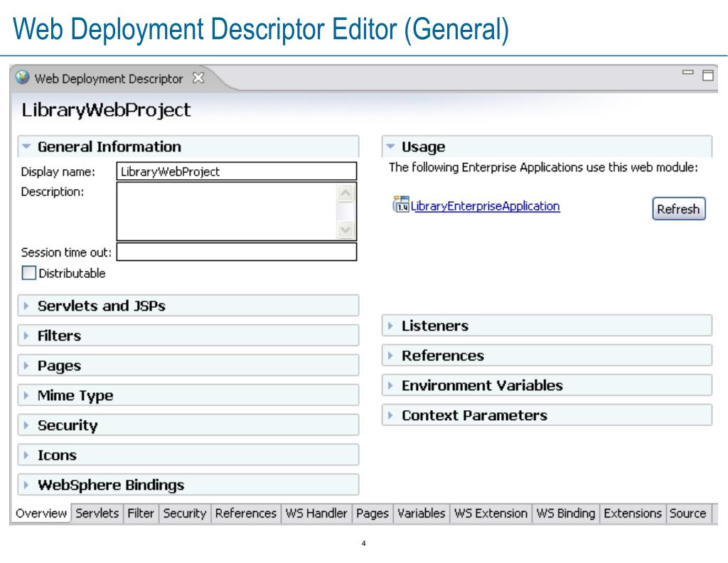This screenshot has height=563, width=728.
Task: Expand the Mime Type section
Action: pyautogui.click(x=26, y=395)
